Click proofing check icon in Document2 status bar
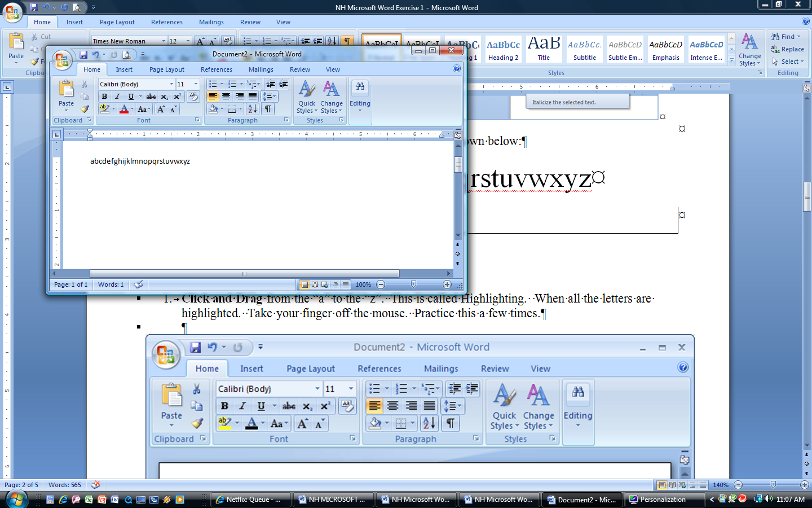Viewport: 812px width, 508px height. click(138, 284)
